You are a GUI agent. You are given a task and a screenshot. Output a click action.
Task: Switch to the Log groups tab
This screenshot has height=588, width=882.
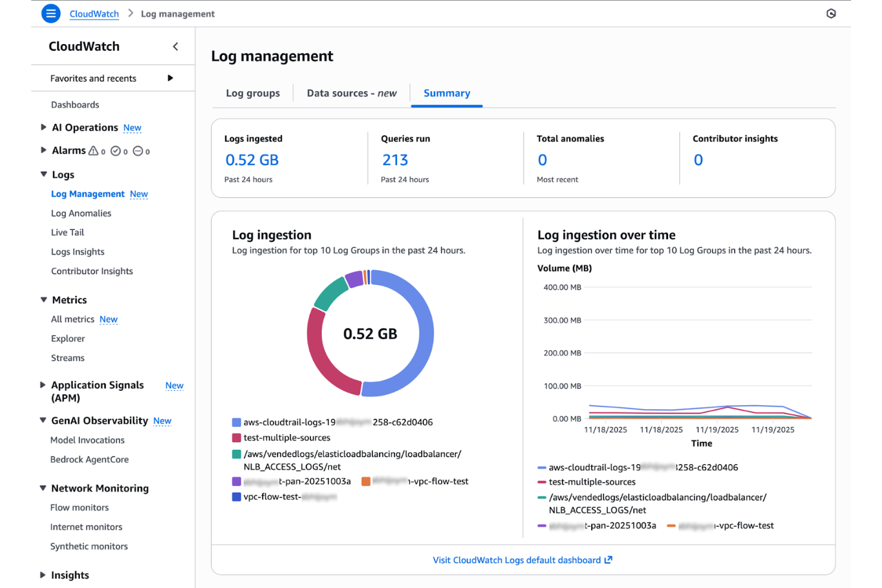click(x=253, y=93)
